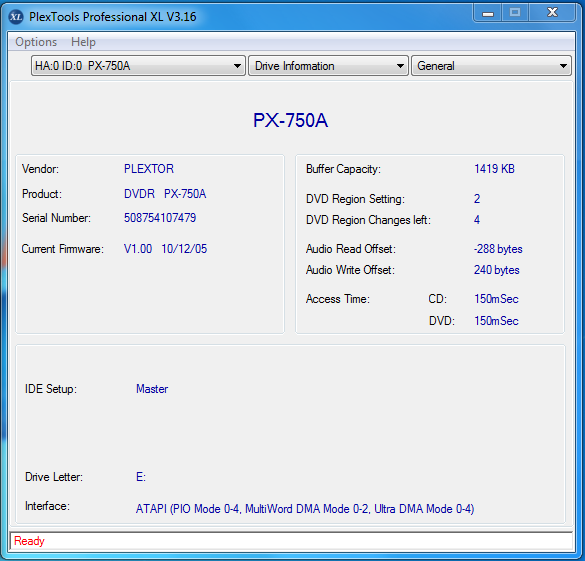Viewport: 585px width, 561px height.
Task: Click the Access Time: label
Action: 338,299
